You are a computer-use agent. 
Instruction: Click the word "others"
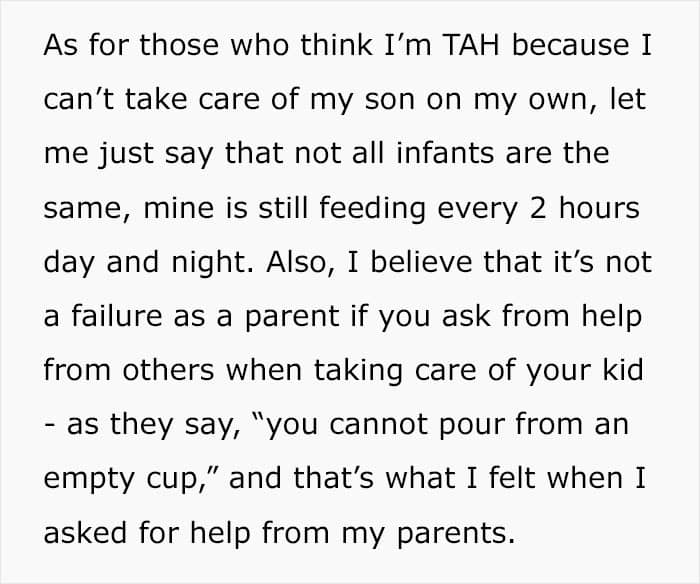[168, 370]
